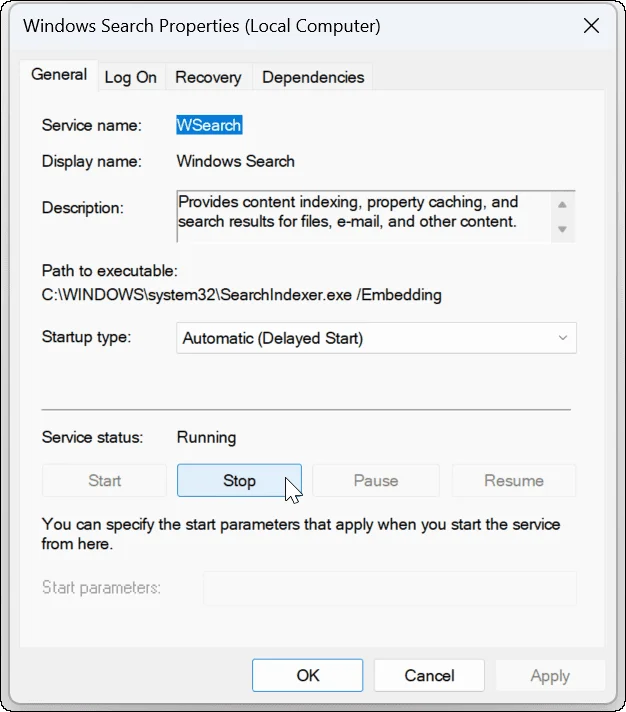Open the Dependencies tab
This screenshot has width=626, height=712.
pyautogui.click(x=313, y=77)
